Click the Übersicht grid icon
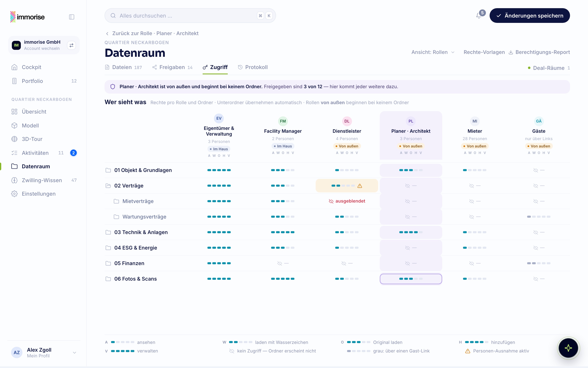 pyautogui.click(x=14, y=112)
